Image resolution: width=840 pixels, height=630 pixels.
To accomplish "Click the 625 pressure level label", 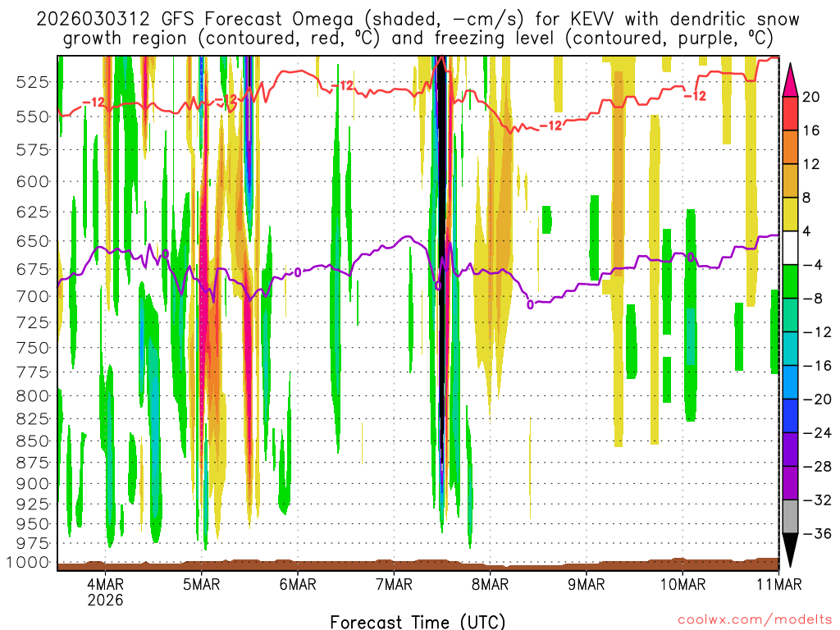I will (x=32, y=212).
